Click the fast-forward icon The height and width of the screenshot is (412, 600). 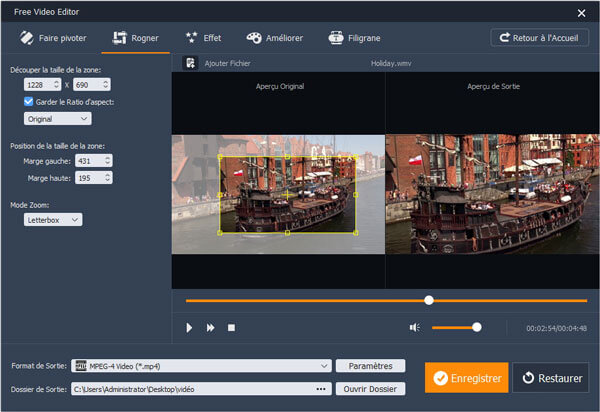pyautogui.click(x=211, y=327)
